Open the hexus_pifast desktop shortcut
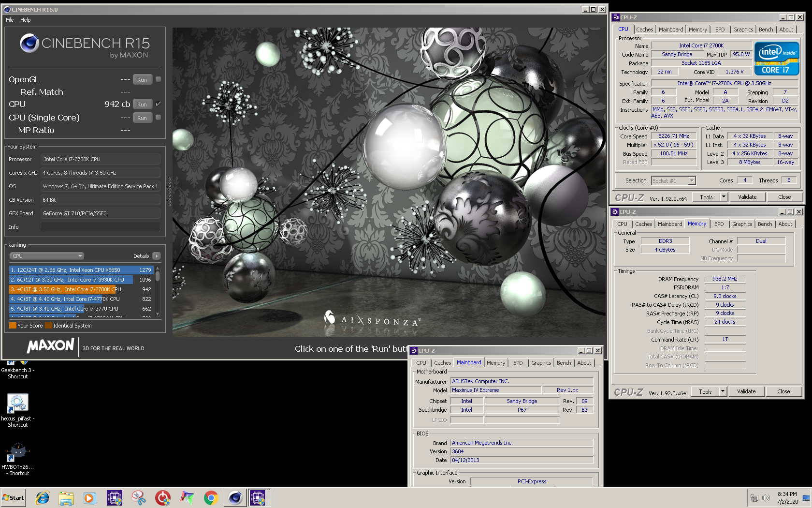The height and width of the screenshot is (508, 812). pyautogui.click(x=18, y=410)
